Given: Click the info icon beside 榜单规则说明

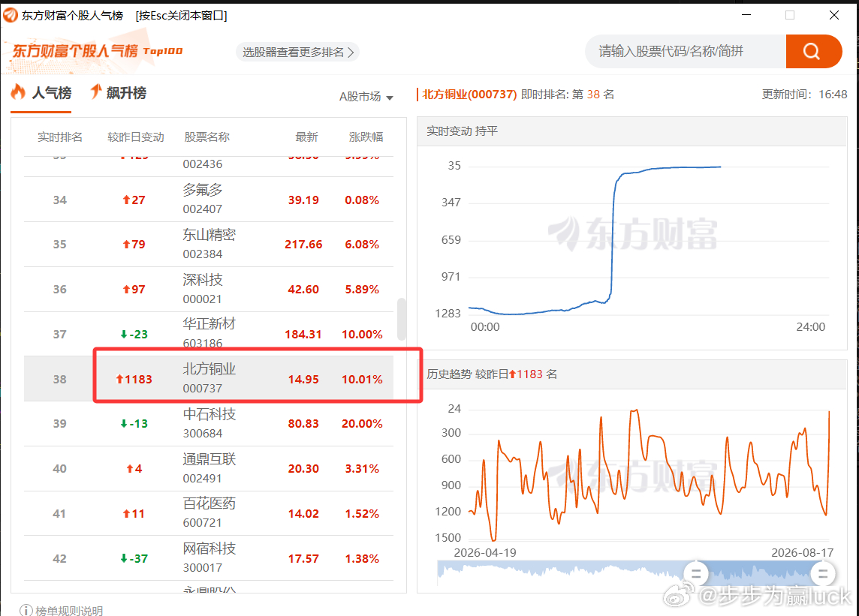Looking at the screenshot, I should 26,610.
